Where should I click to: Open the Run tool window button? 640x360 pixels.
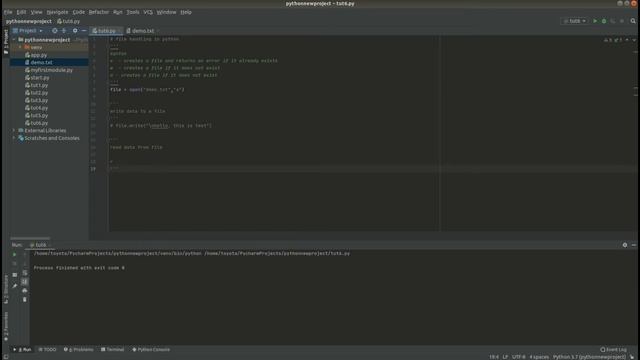tap(22, 350)
